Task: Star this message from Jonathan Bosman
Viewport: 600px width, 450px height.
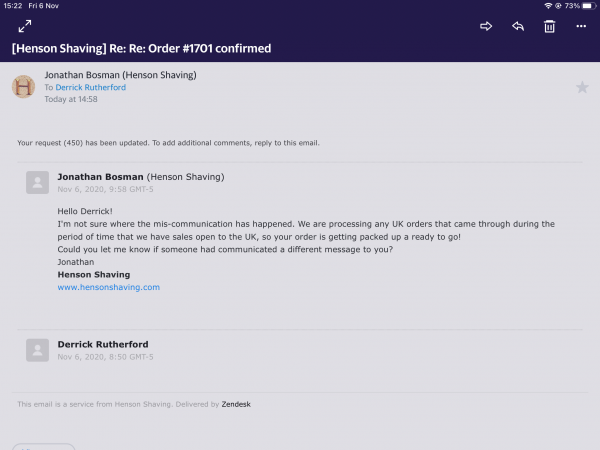Action: tap(582, 87)
